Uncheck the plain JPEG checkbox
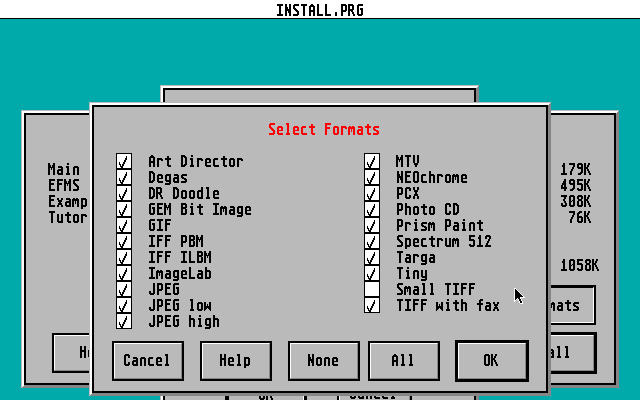This screenshot has height=400, width=640. click(x=124, y=289)
